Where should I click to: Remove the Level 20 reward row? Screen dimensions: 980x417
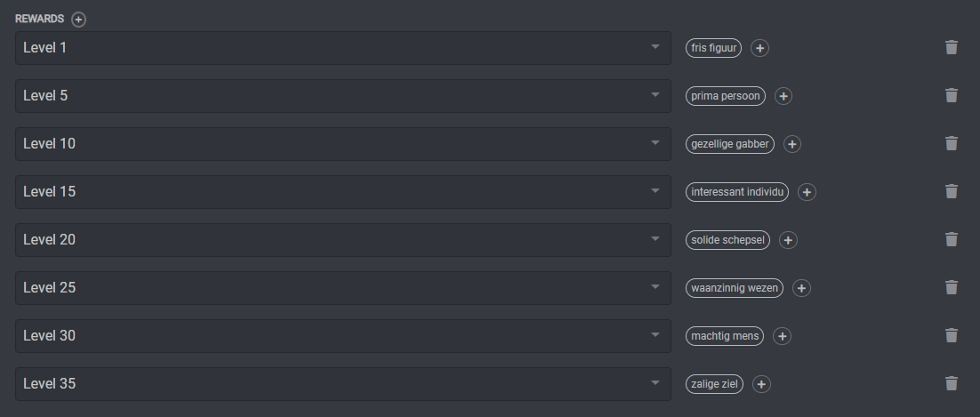coord(952,240)
